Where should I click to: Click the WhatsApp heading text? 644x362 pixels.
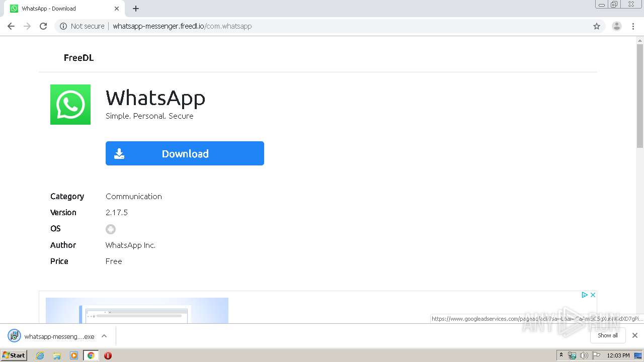(x=155, y=98)
